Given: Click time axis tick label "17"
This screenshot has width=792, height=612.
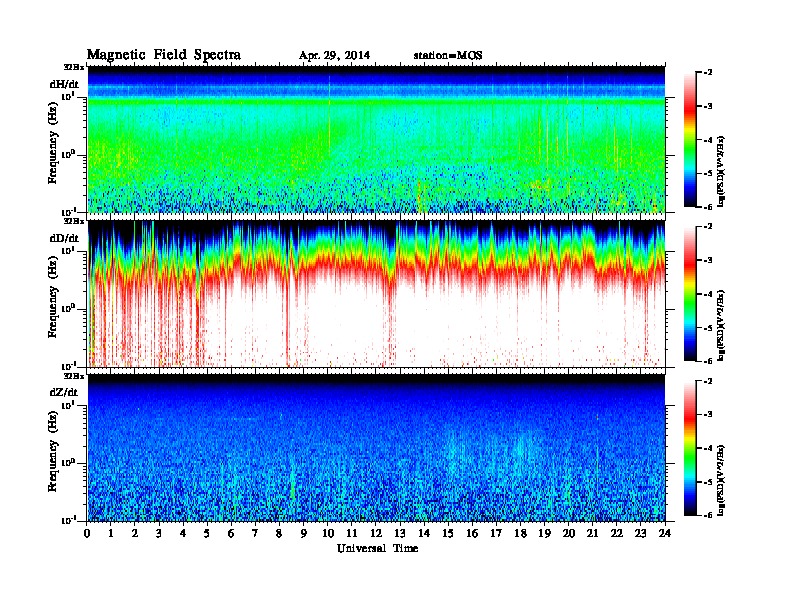Looking at the screenshot, I should click(x=497, y=533).
